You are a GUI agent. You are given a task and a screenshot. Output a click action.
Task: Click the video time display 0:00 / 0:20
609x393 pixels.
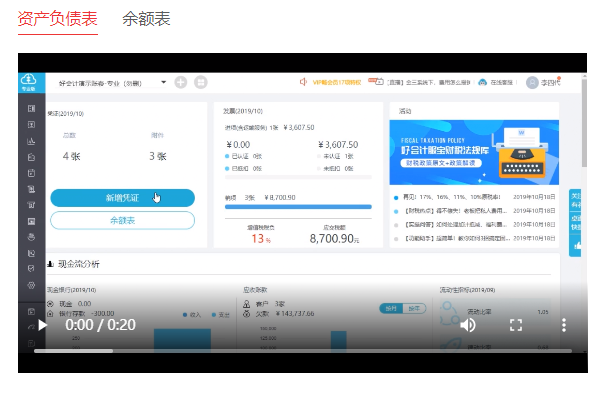100,325
